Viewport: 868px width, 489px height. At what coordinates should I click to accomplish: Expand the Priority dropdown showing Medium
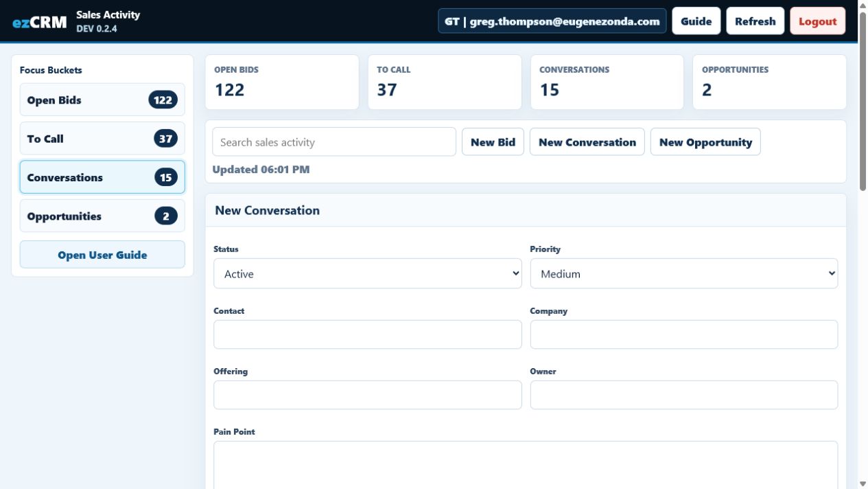coord(684,273)
